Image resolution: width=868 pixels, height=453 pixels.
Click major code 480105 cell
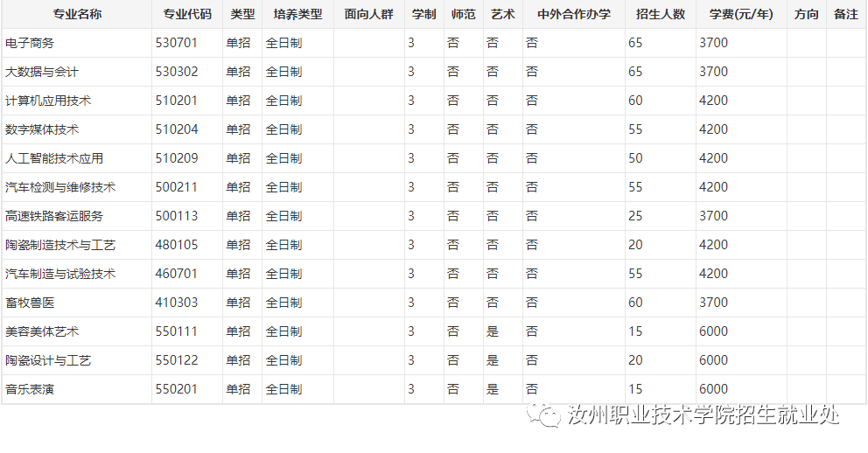point(177,245)
